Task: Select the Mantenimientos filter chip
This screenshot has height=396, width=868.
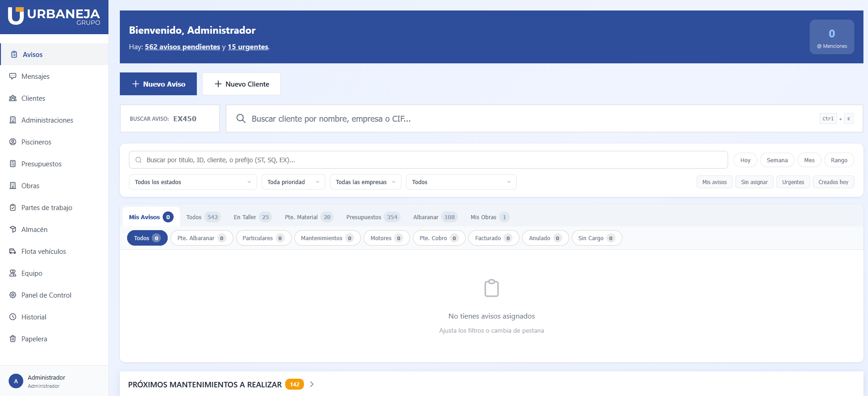Action: pyautogui.click(x=328, y=238)
